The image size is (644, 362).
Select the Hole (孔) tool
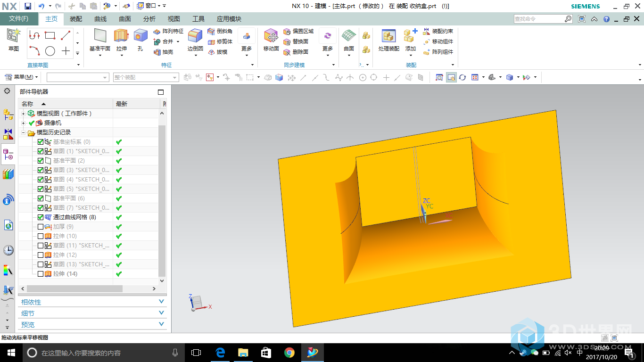(140, 40)
